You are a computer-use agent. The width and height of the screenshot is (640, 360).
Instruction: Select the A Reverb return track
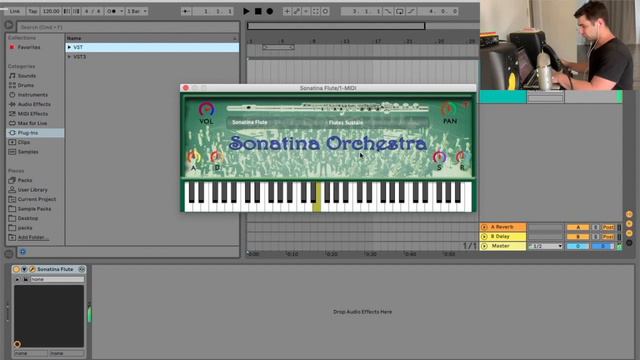[503, 227]
